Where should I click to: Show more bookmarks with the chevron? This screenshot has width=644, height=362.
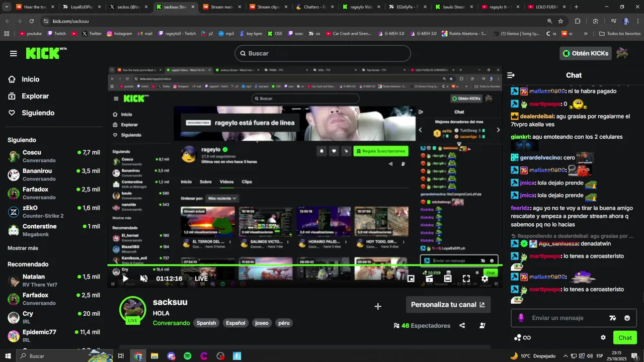(586, 34)
